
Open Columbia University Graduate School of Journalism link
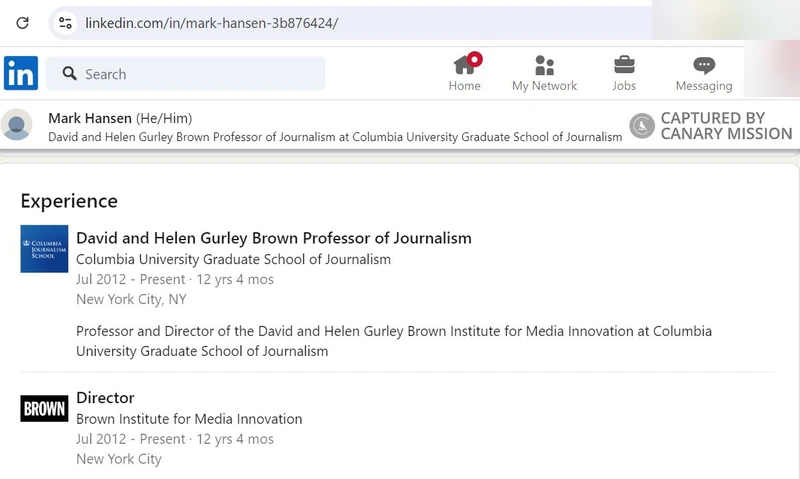pyautogui.click(x=233, y=259)
